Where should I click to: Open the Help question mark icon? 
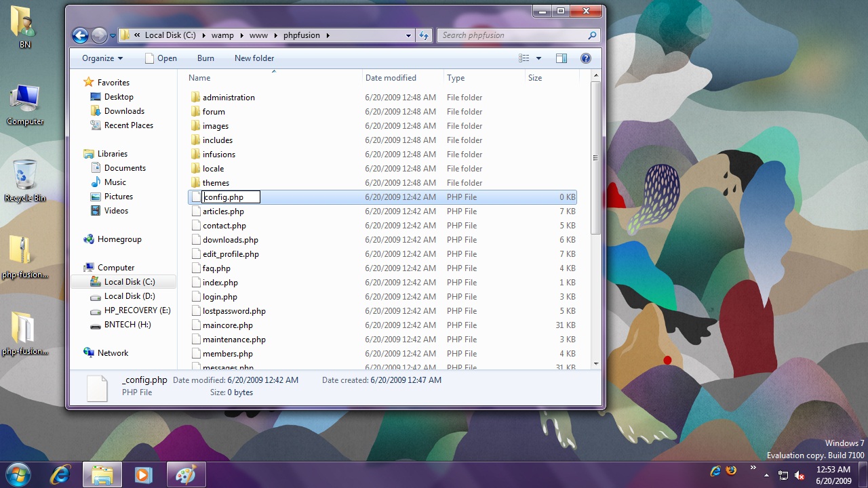click(586, 58)
